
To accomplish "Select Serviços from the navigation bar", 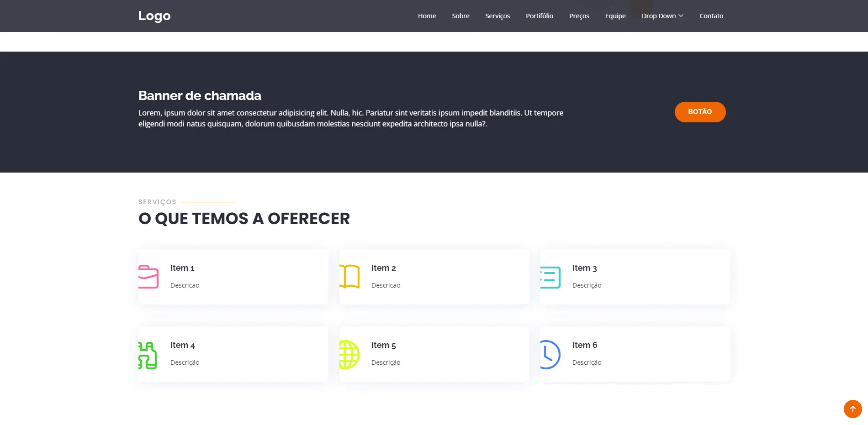I will point(498,16).
